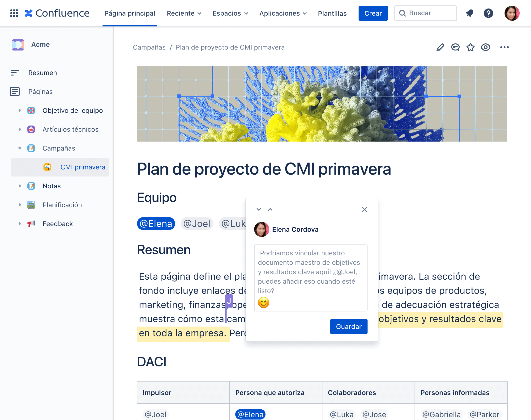This screenshot has width=531, height=420.
Task: Click the @Parker mention in Personas informadas
Action: click(484, 414)
